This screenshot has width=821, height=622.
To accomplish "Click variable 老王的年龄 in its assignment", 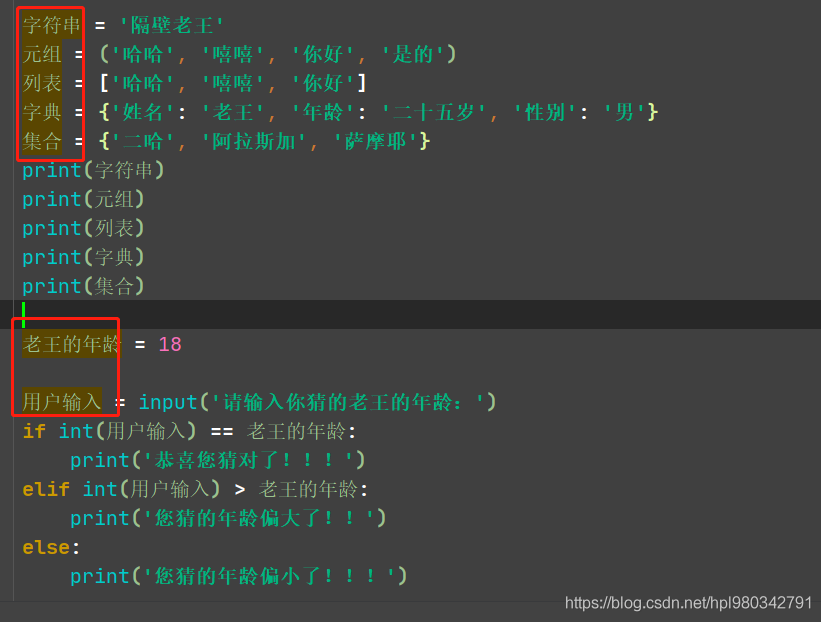I will pos(71,345).
